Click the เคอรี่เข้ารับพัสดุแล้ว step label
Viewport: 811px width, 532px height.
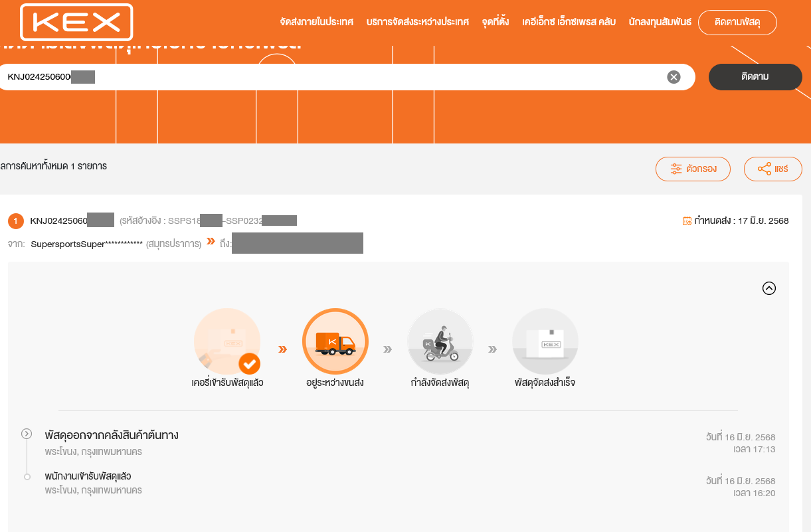[x=227, y=383]
